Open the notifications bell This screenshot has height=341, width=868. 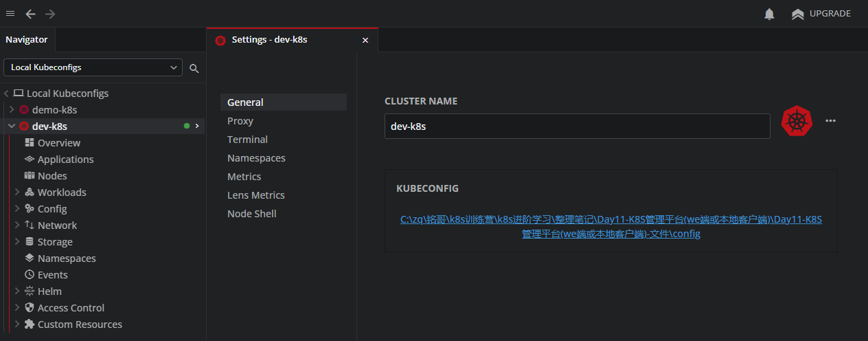click(770, 14)
